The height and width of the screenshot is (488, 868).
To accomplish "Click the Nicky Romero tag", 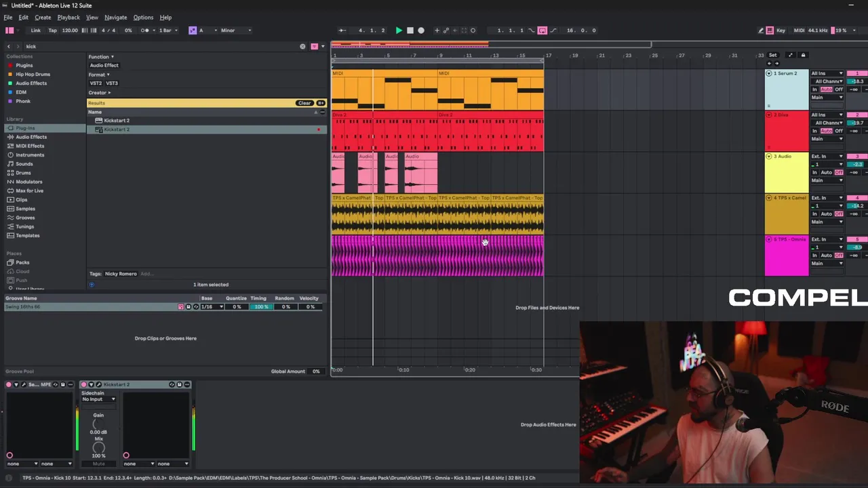I will click(x=121, y=274).
